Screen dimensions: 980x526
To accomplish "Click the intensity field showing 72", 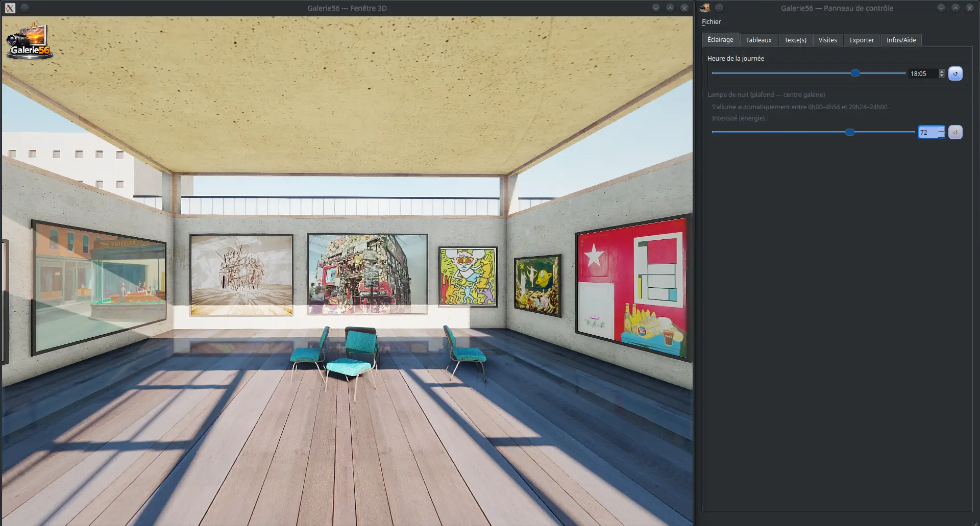I will tap(927, 132).
